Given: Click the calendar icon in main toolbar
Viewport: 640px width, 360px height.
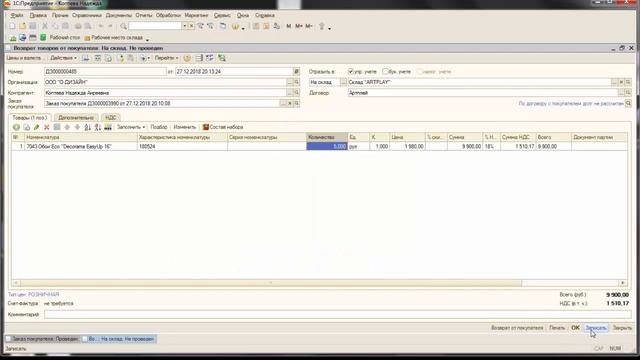Looking at the screenshot, I should tap(266, 26).
